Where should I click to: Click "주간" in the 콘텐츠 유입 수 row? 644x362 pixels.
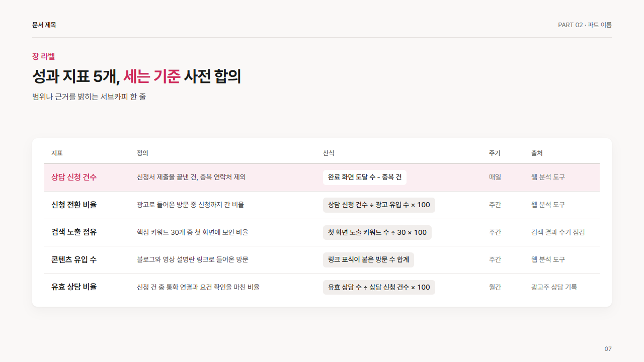point(495,259)
